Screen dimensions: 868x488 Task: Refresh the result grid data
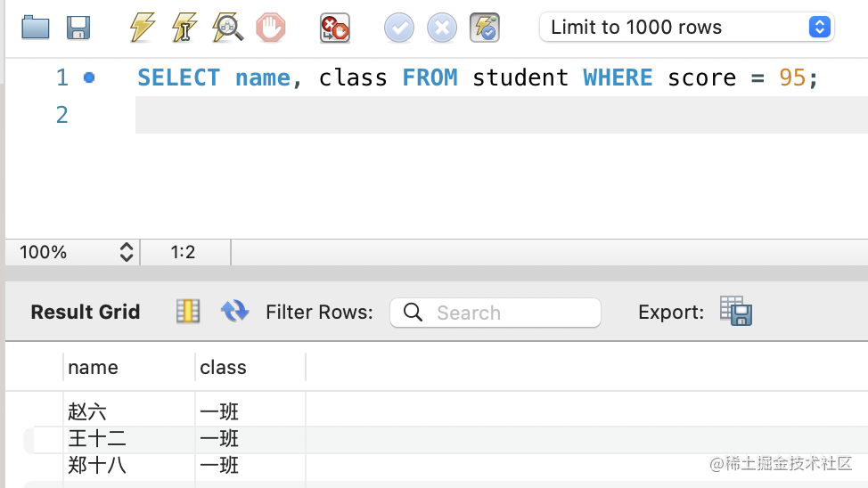[x=234, y=311]
